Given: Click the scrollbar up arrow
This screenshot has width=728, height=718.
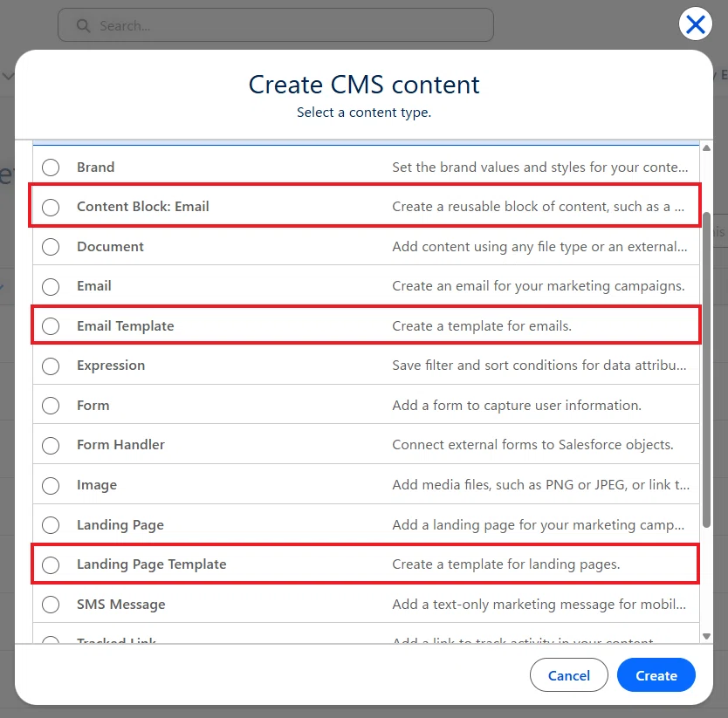Looking at the screenshot, I should point(706,148).
